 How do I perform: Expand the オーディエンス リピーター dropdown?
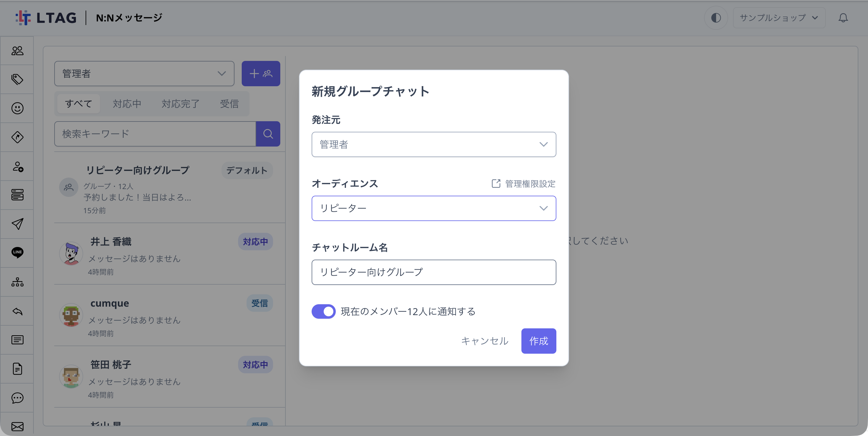click(434, 208)
